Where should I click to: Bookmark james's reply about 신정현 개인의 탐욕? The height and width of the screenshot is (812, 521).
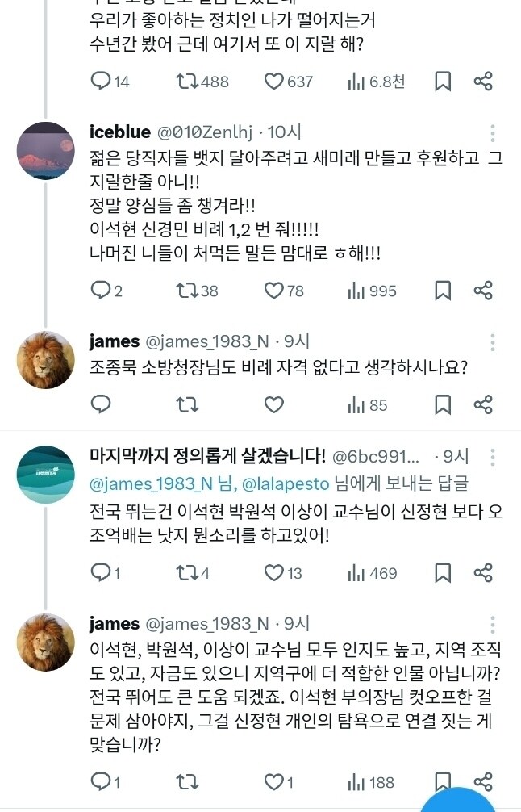click(442, 781)
